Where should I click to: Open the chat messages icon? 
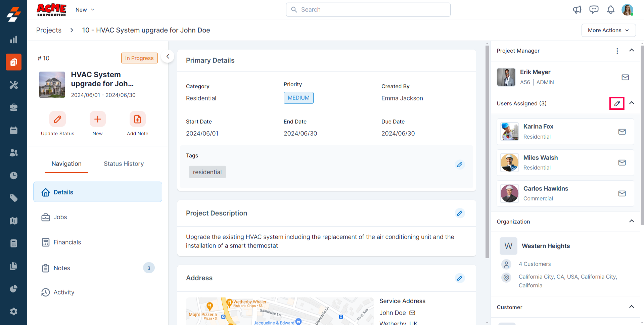point(594,10)
